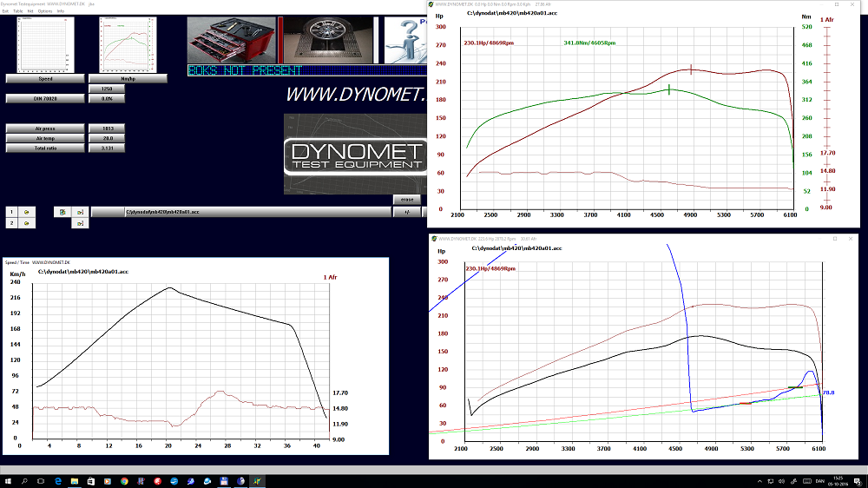This screenshot has width=868, height=488.
Task: Open the Store from taskbar
Action: 91,481
